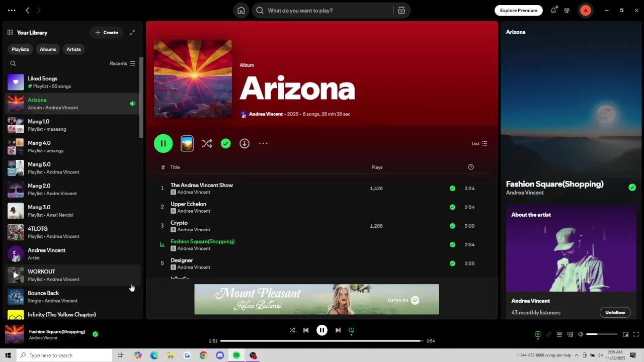Toggle saved checkmark for Upper Echelon

point(452,207)
